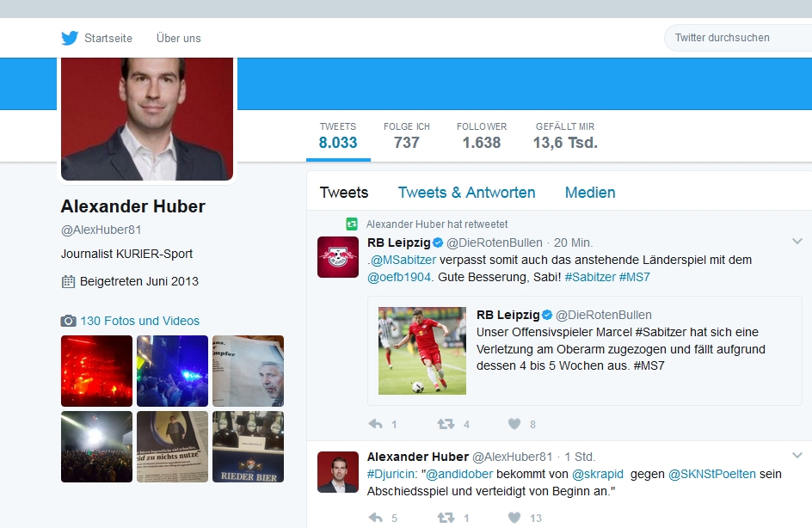
Task: Open the Follower 1.638 list
Action: click(x=482, y=136)
